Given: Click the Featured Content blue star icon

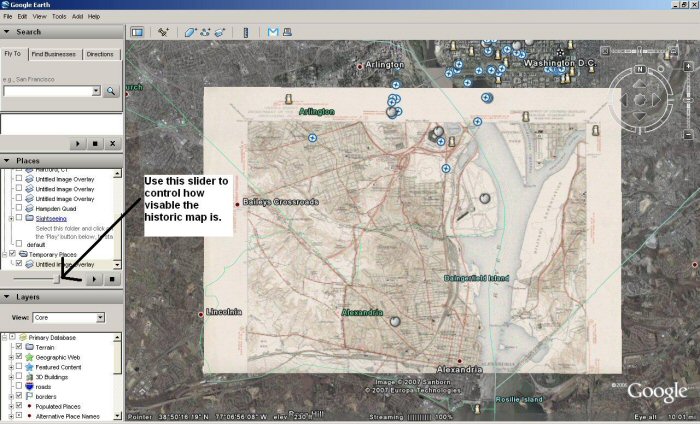Looking at the screenshot, I should pos(29,367).
